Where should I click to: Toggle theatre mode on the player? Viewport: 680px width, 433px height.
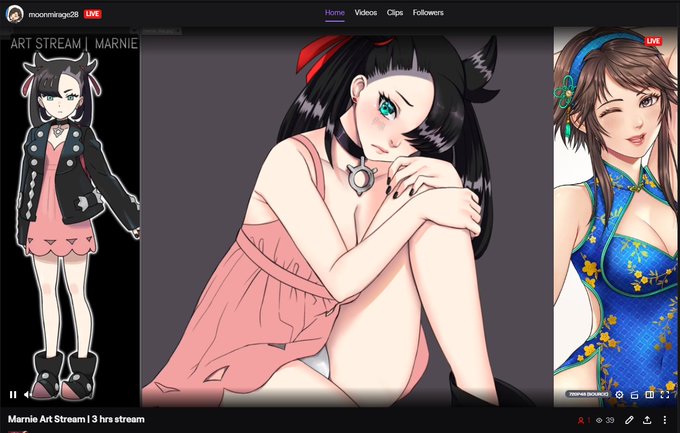[649, 394]
